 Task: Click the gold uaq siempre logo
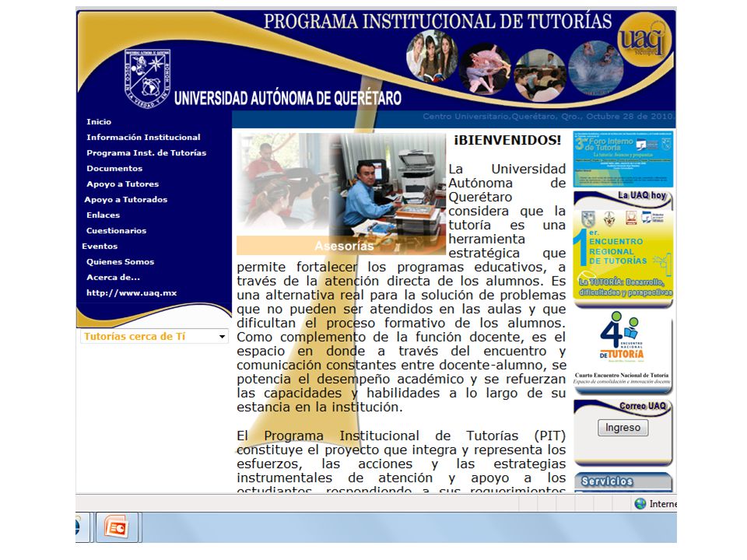[x=644, y=40]
